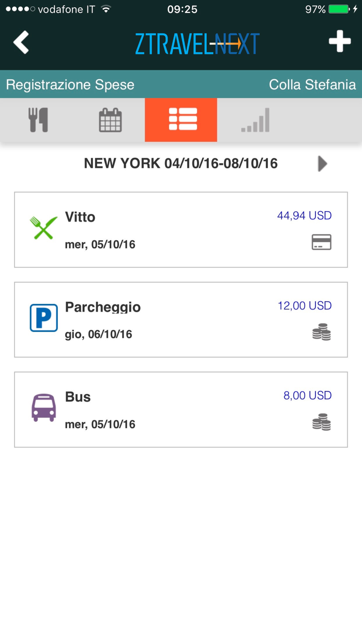Viewport: 362px width, 644px height.
Task: Tap the coins cash icon on Bus
Action: [322, 423]
